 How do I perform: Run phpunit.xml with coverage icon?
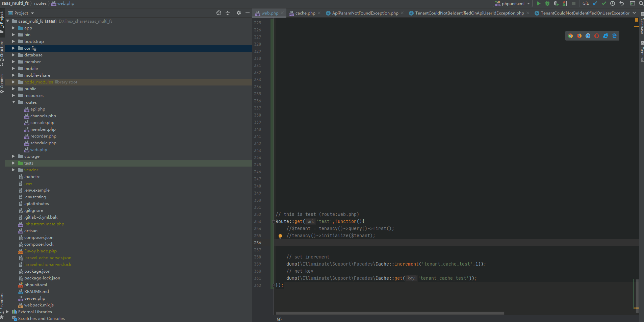tap(556, 4)
